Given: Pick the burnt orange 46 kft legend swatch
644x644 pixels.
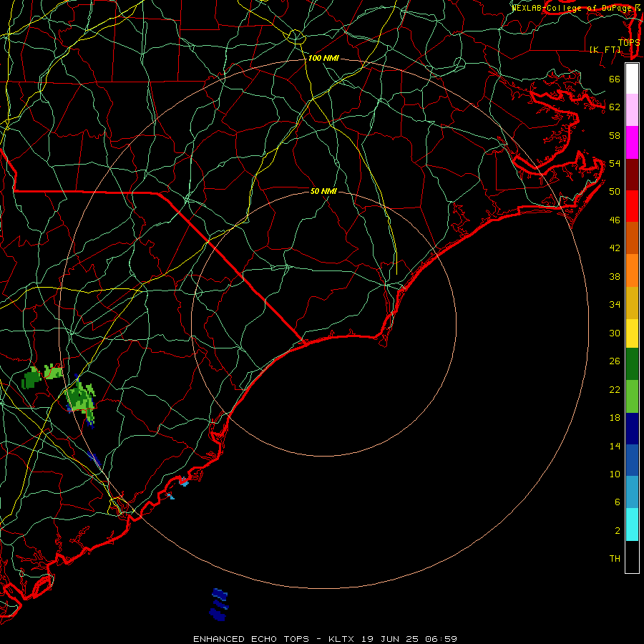Looking at the screenshot, I should [x=632, y=238].
